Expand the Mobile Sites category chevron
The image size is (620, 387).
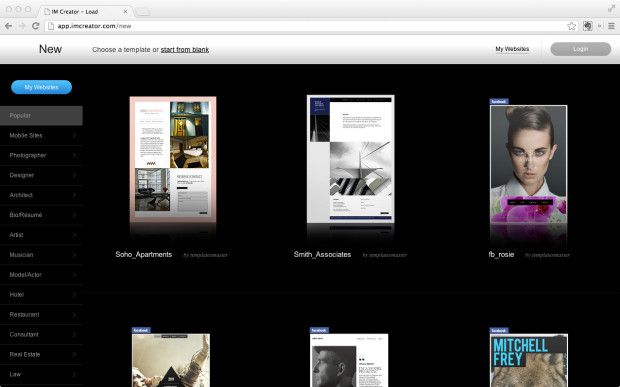pyautogui.click(x=74, y=136)
